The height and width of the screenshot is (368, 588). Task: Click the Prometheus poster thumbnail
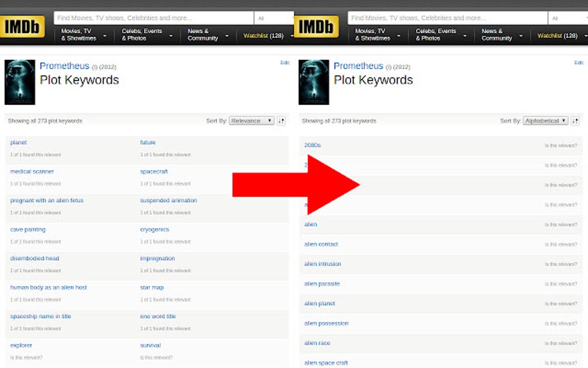pos(19,81)
